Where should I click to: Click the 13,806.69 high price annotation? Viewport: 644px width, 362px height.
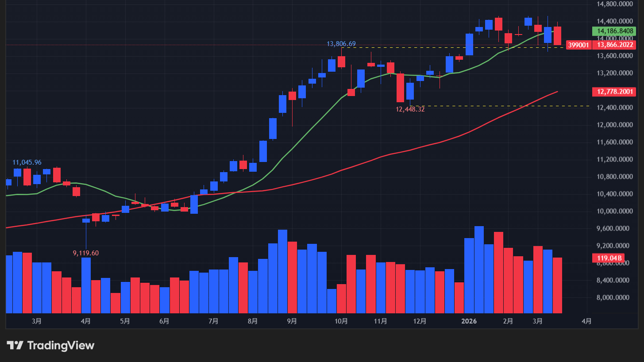(341, 44)
